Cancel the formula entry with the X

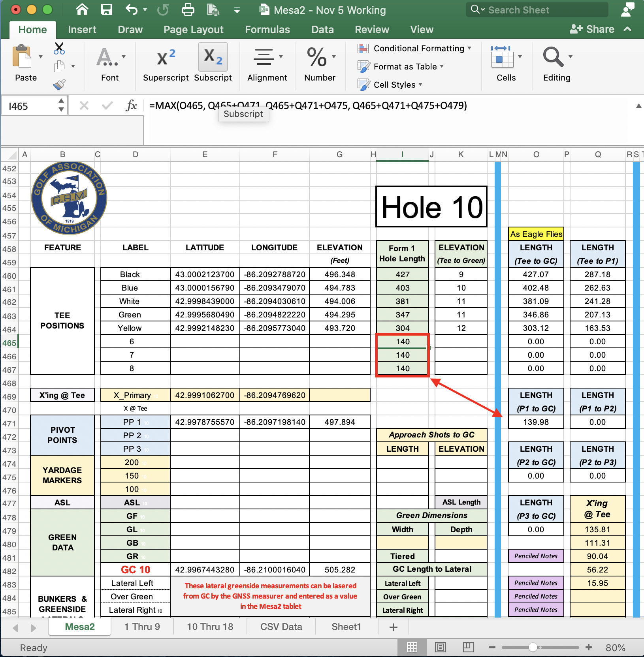pyautogui.click(x=84, y=105)
